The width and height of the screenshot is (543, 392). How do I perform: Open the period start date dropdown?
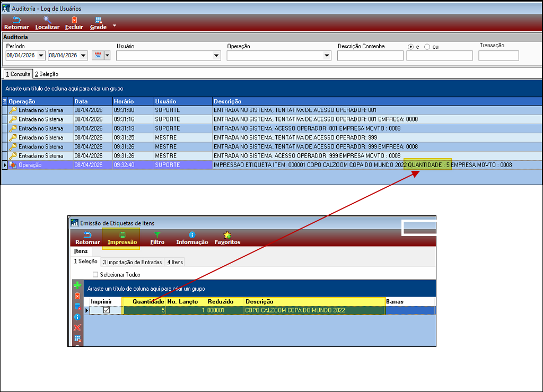pyautogui.click(x=41, y=56)
